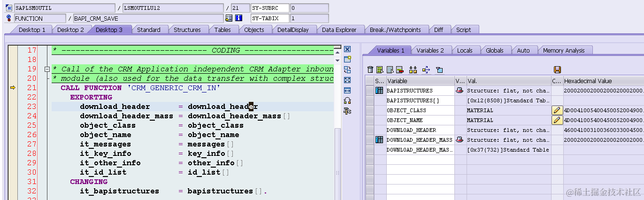Open the Data Explorer tab
Screen dimensions: 644x200
339,30
